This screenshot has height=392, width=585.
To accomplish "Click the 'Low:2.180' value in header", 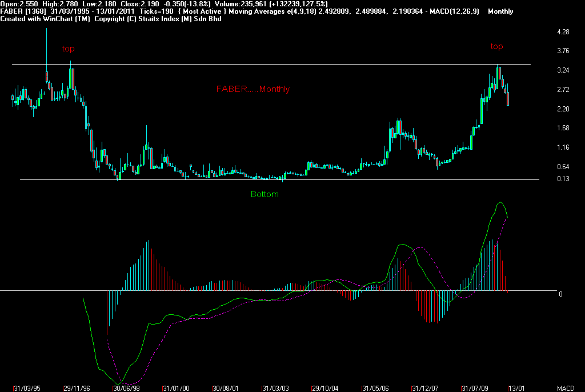I will 99,4.
